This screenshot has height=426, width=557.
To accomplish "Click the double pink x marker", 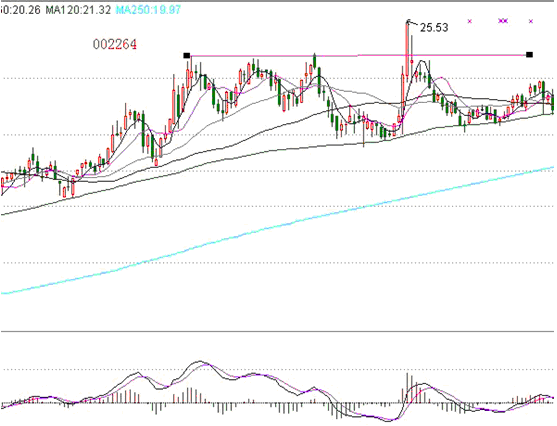I will [503, 21].
